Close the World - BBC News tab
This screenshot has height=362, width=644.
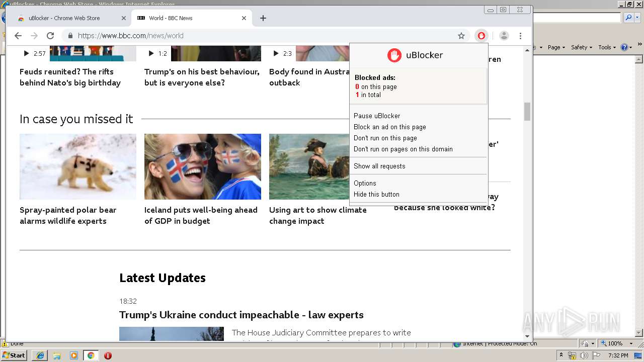(244, 18)
